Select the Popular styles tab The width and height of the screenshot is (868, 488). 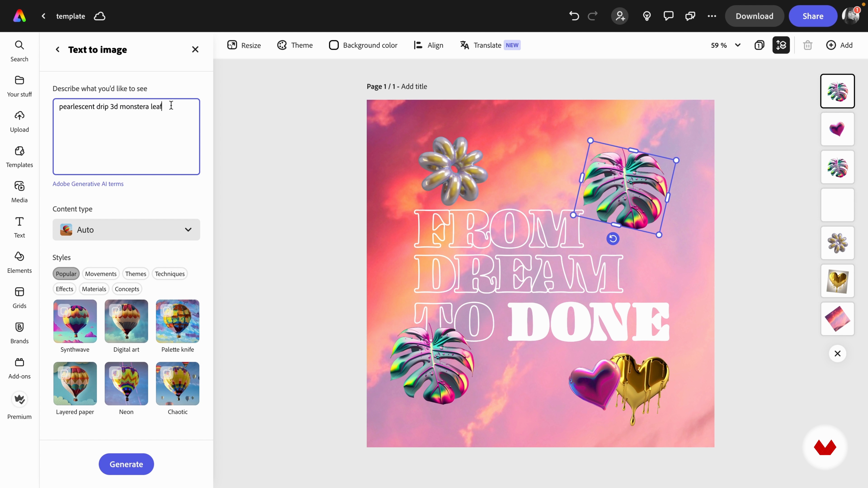tap(66, 274)
